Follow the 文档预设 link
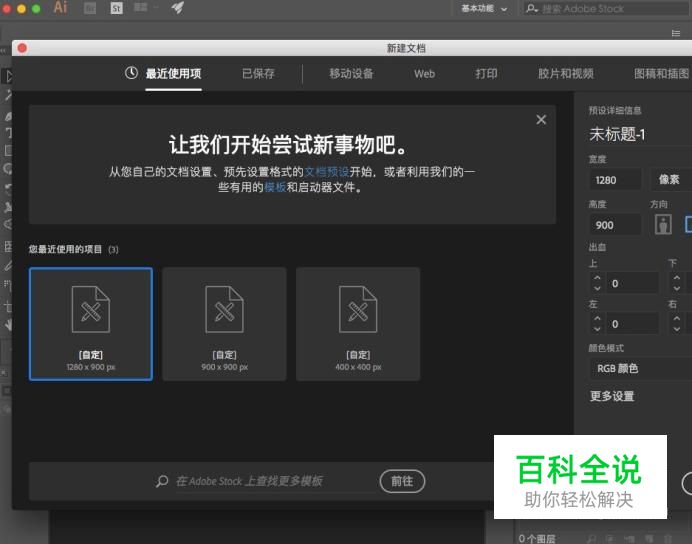 coord(327,172)
